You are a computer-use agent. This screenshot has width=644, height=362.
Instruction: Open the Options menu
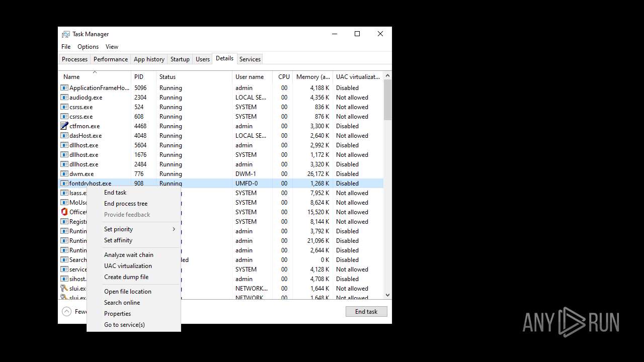pyautogui.click(x=88, y=47)
